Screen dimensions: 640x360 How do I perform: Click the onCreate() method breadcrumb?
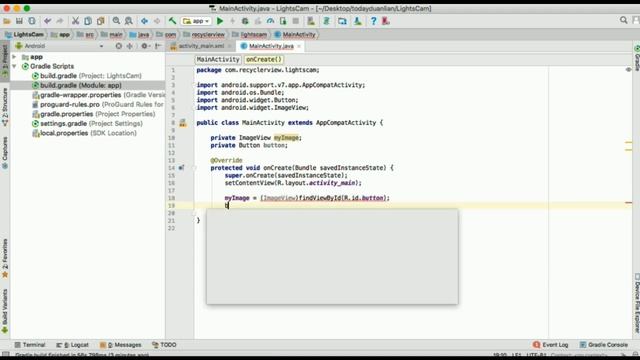(264, 60)
